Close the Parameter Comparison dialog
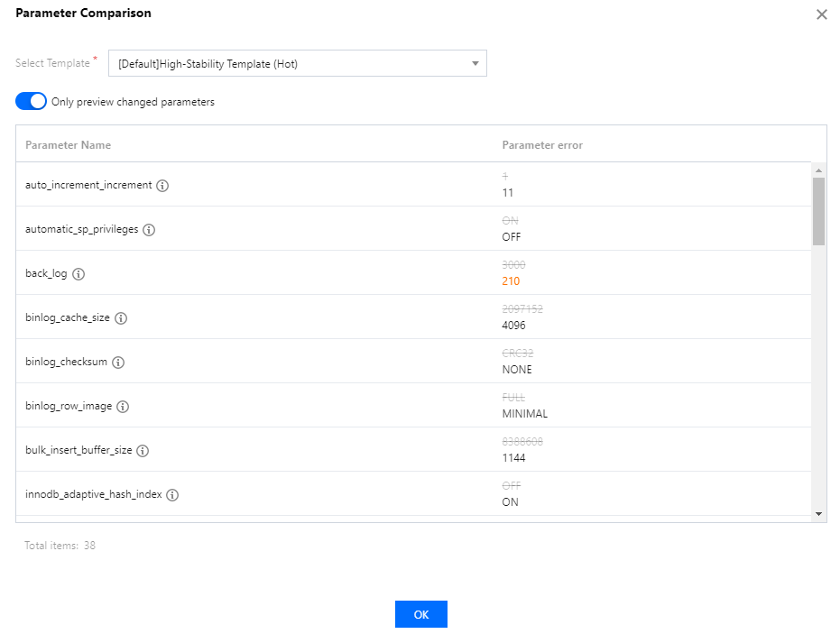Image resolution: width=840 pixels, height=634 pixels. click(x=821, y=14)
